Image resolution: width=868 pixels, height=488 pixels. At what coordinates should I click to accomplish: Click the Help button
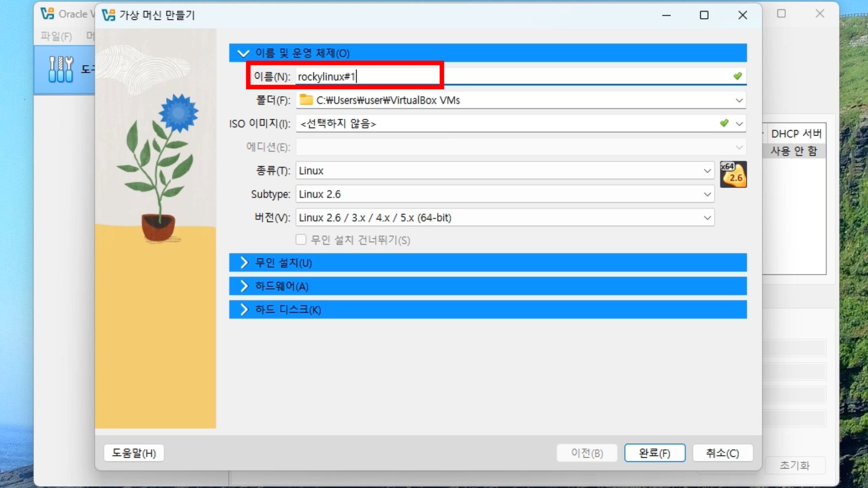(x=134, y=453)
